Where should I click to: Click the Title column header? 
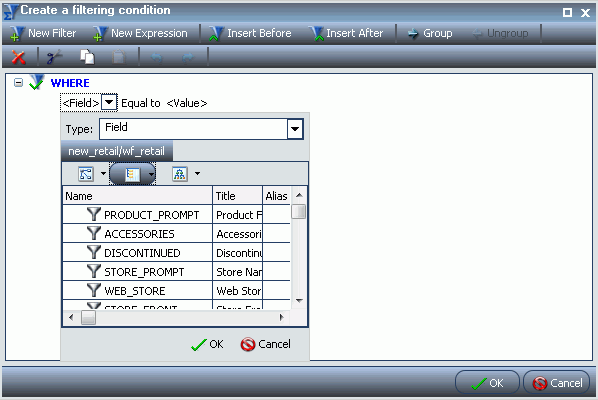coord(238,196)
